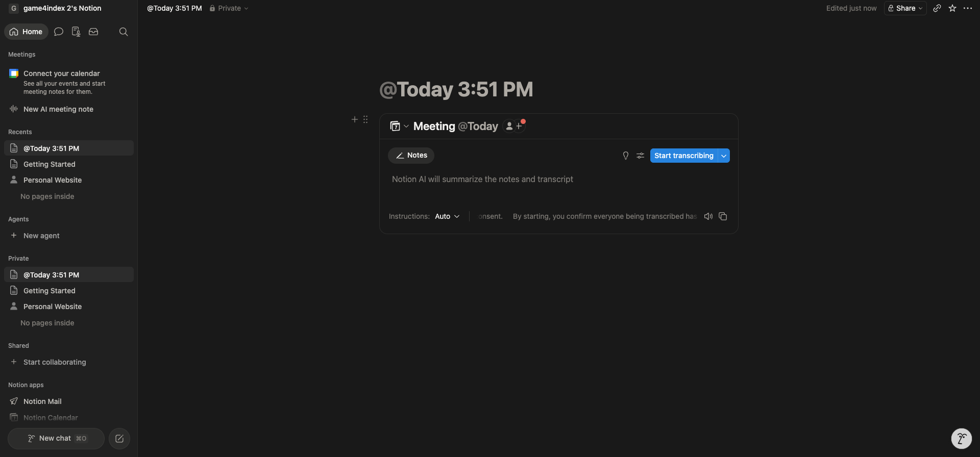
Task: Expand chevron beside the meeting calendar icon
Action: (x=406, y=126)
